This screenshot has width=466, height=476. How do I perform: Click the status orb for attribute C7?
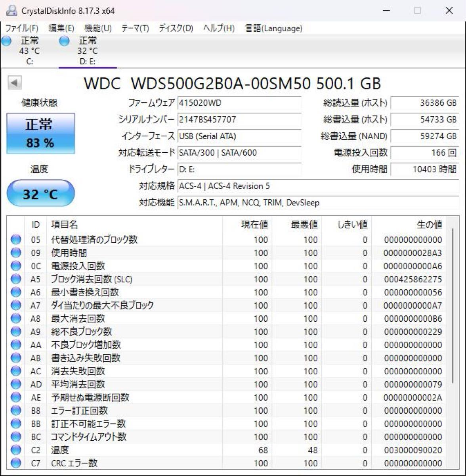(x=16, y=463)
